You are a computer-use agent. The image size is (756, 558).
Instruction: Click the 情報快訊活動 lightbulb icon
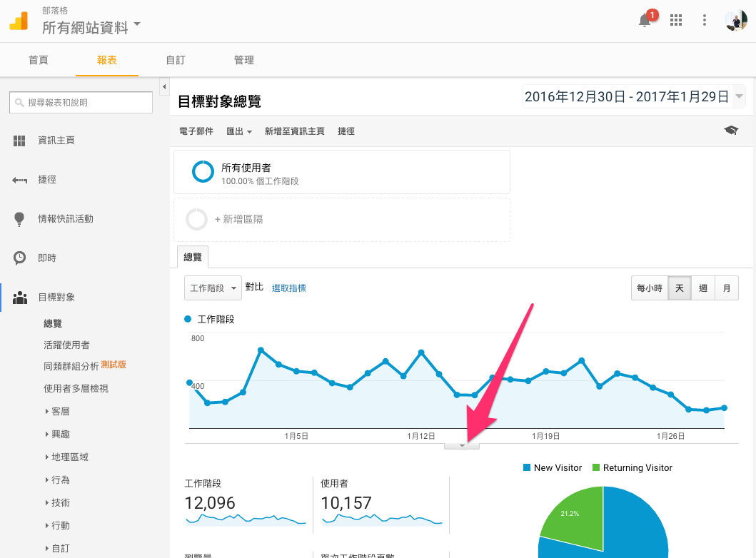(19, 219)
